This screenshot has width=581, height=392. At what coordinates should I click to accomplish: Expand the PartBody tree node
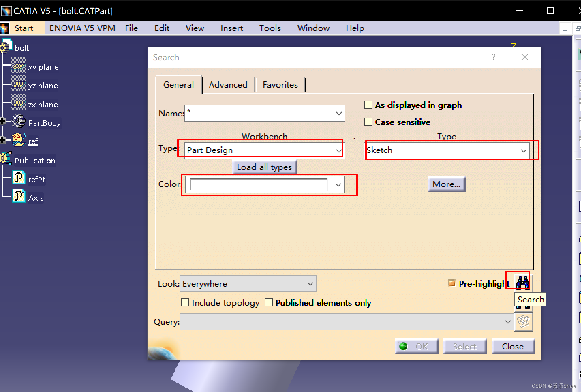(x=3, y=121)
